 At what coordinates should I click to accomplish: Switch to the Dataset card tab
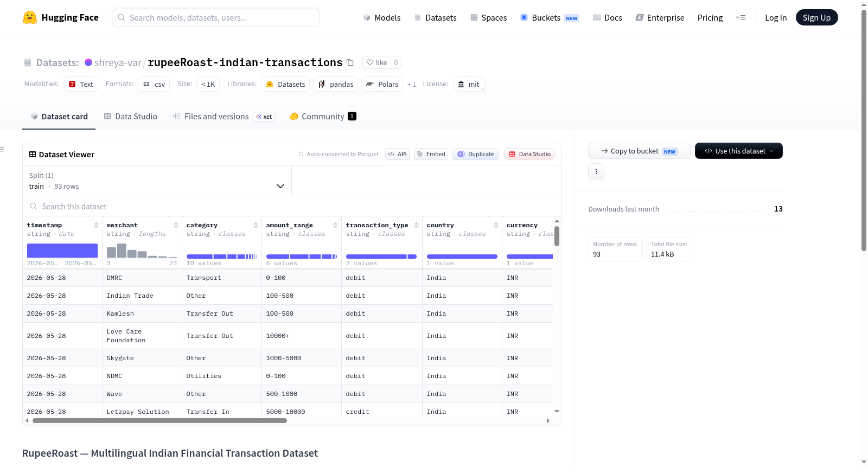(x=59, y=116)
